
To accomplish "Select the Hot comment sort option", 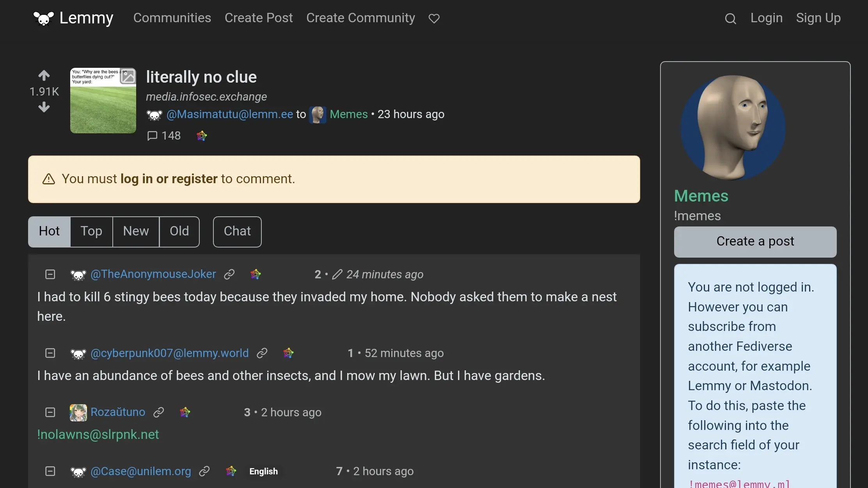I will tap(49, 232).
